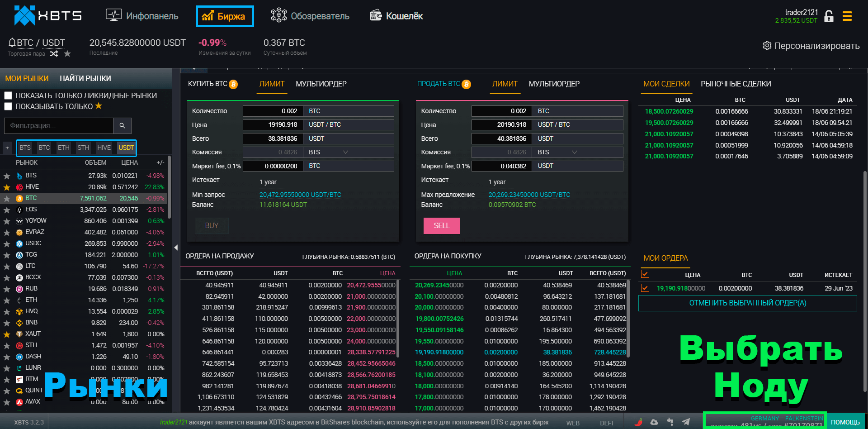The image size is (868, 429).
Task: Click ОТМЕНИТЬ ВЫБРАННЫЙ ОРДЕР(А) button
Action: pos(747,303)
